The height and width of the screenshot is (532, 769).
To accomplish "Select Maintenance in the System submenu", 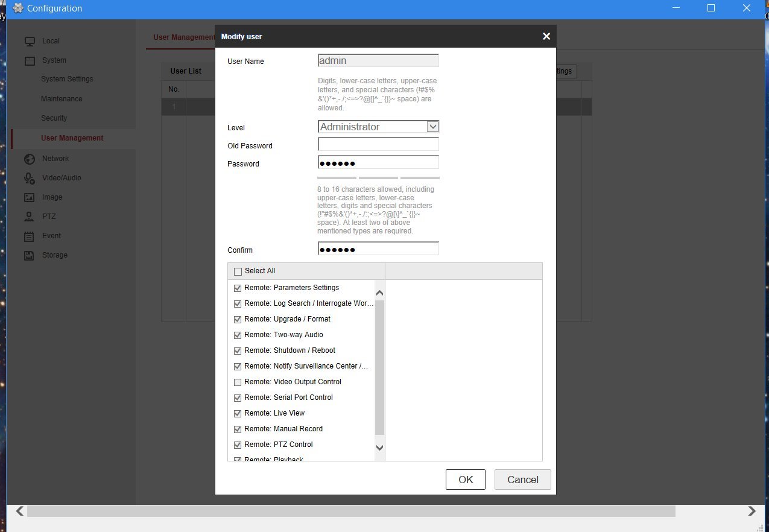I will click(62, 99).
